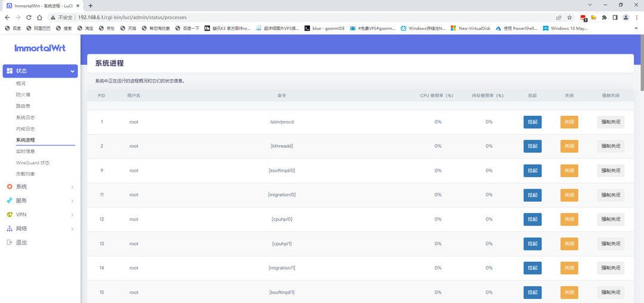Open the 天猫 bookmark

129,28
